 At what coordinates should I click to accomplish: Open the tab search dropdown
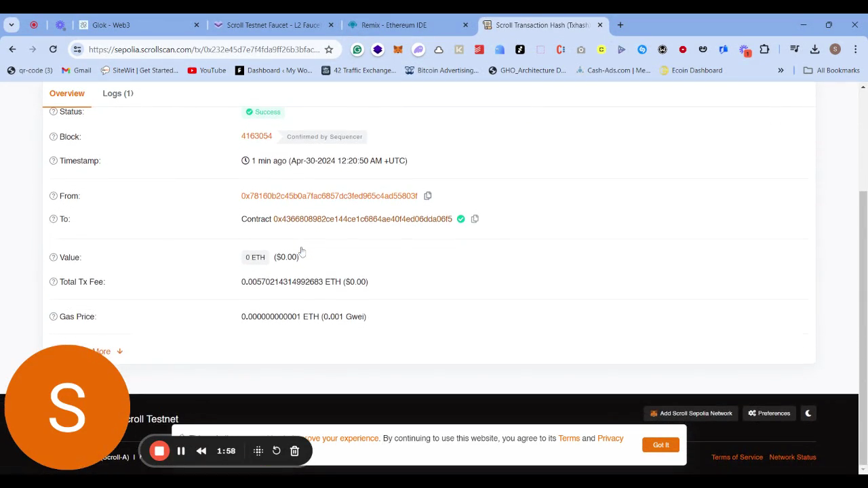(12, 25)
